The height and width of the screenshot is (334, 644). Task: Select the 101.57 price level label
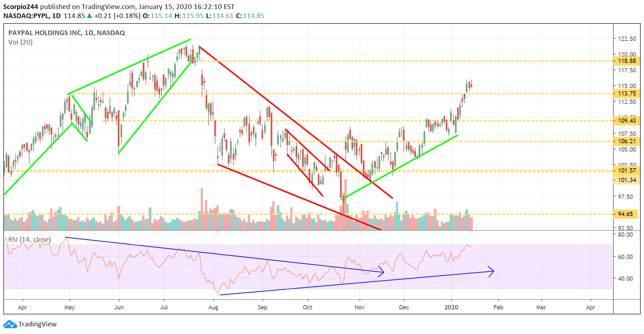click(x=627, y=170)
